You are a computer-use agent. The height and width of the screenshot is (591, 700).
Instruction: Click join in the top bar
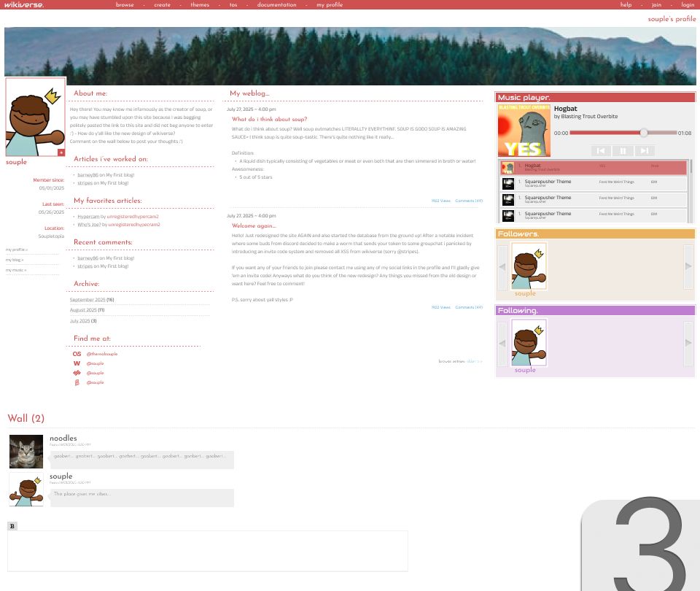[656, 5]
